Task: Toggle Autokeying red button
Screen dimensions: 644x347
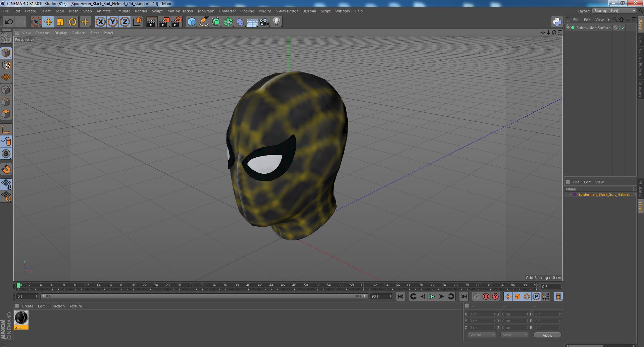Action: (486, 296)
